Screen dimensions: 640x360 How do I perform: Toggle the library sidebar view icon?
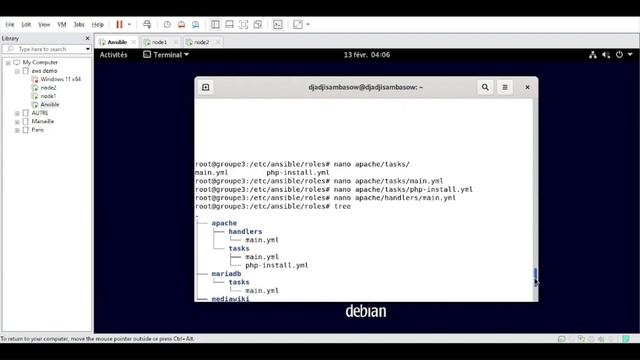(215, 24)
